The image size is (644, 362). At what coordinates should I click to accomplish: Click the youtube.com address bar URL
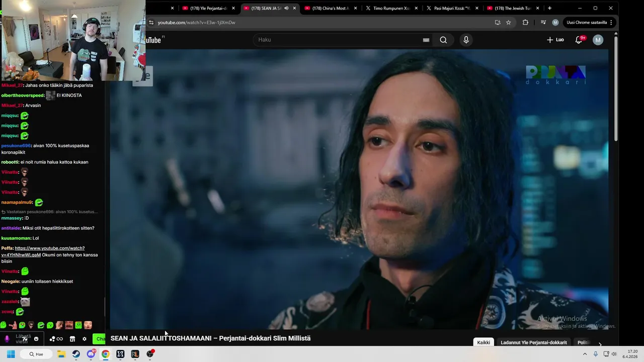tap(196, 23)
